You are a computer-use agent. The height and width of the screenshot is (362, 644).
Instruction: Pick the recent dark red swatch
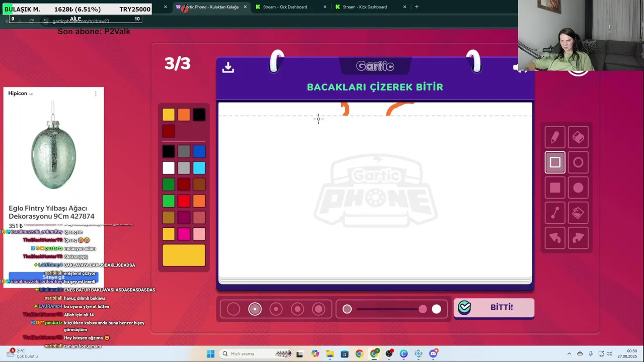coord(169,131)
